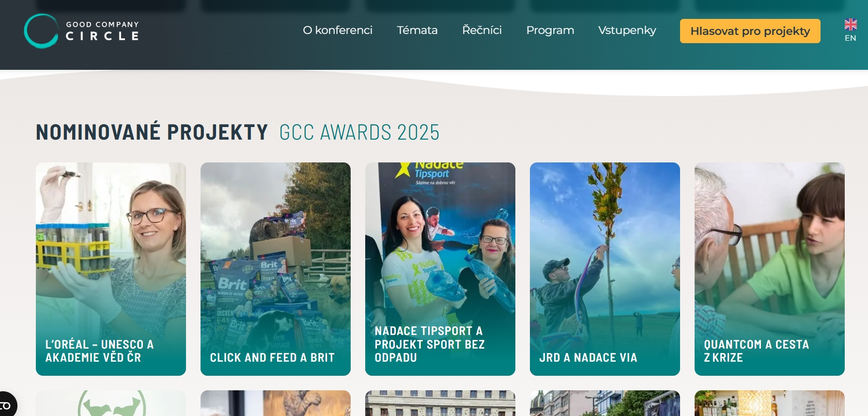Click the Good Company Circle logo
Screen dimensions: 868x416
(x=81, y=31)
